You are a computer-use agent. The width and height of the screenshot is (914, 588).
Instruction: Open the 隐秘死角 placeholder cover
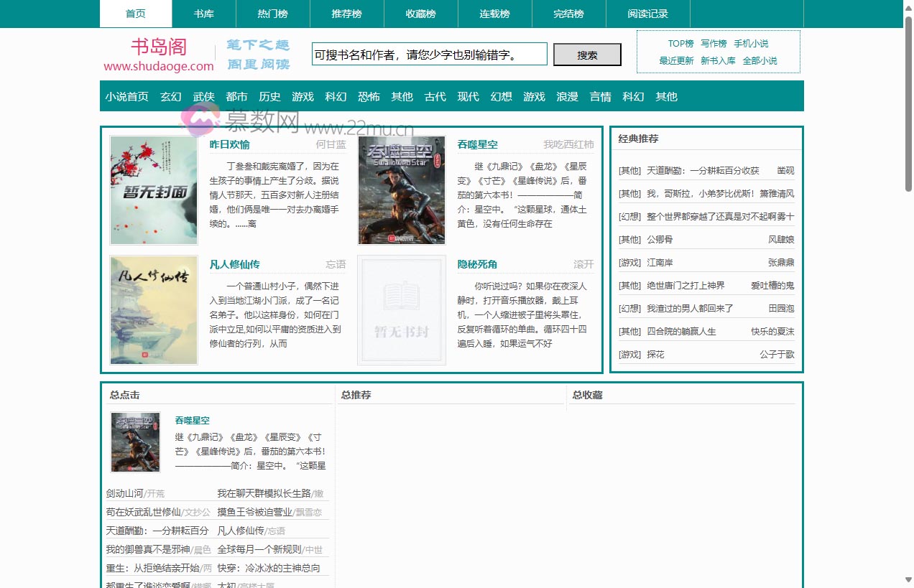[402, 310]
